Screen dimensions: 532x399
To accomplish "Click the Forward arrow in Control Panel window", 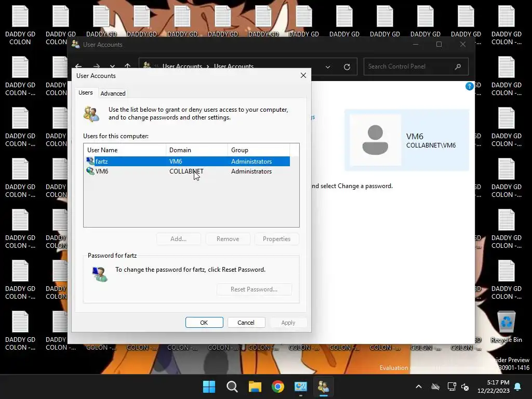I will tap(96, 66).
